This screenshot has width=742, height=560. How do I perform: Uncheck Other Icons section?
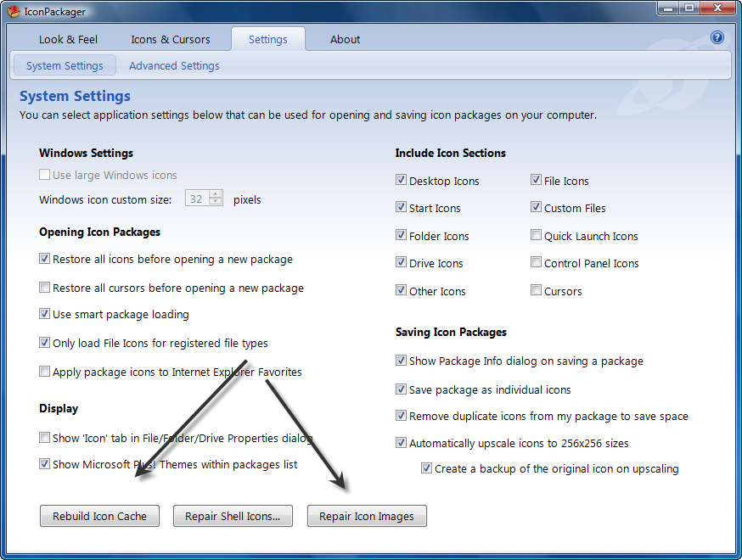click(x=401, y=290)
